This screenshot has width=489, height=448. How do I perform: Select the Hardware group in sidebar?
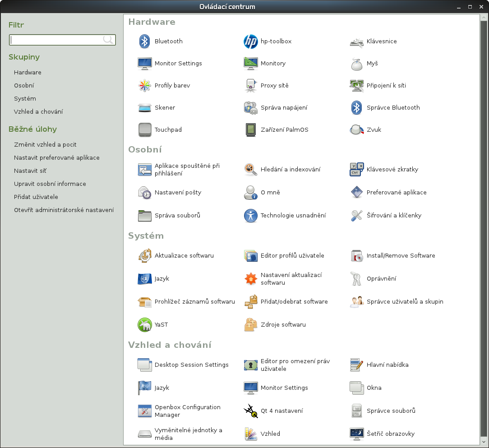(28, 72)
